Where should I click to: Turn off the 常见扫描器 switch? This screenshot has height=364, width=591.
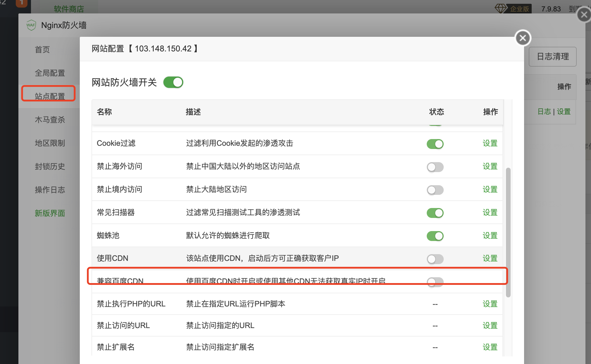coord(435,213)
